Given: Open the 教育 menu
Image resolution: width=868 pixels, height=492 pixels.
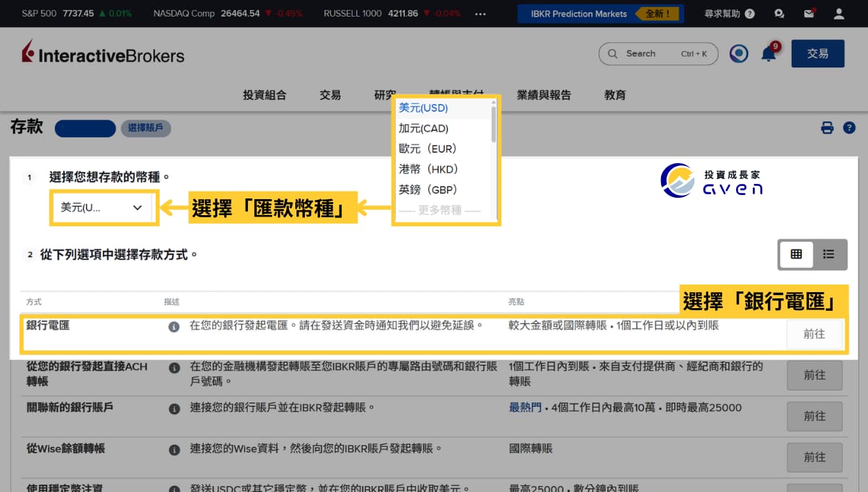Looking at the screenshot, I should point(615,95).
